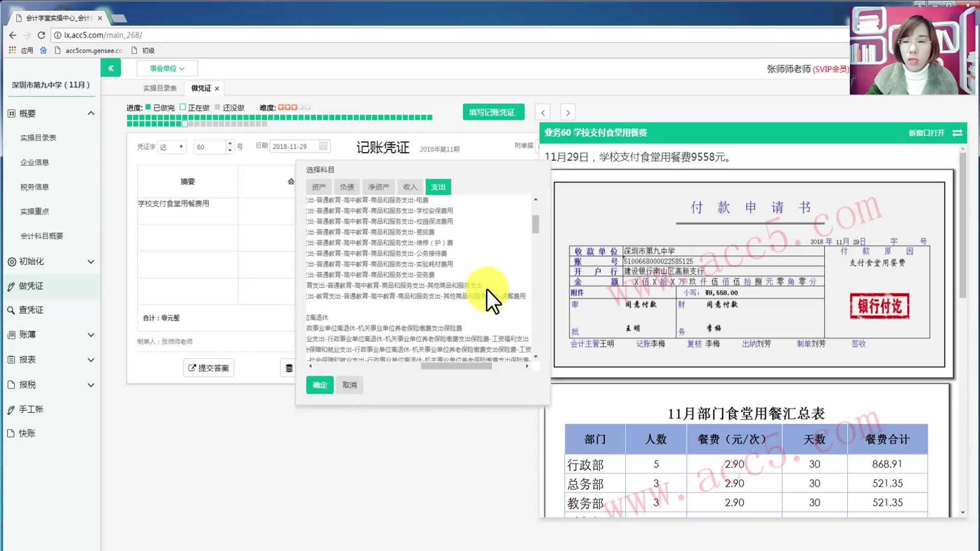Switch to the 实操目录表 tab
Screen dimensions: 980x551
[x=160, y=88]
